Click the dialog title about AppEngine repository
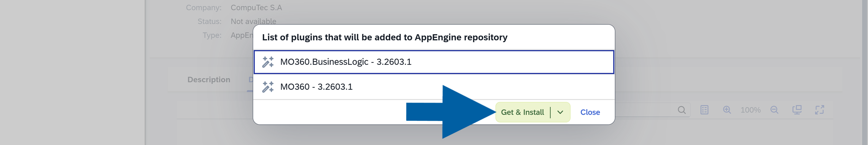The image size is (868, 145). tap(385, 37)
